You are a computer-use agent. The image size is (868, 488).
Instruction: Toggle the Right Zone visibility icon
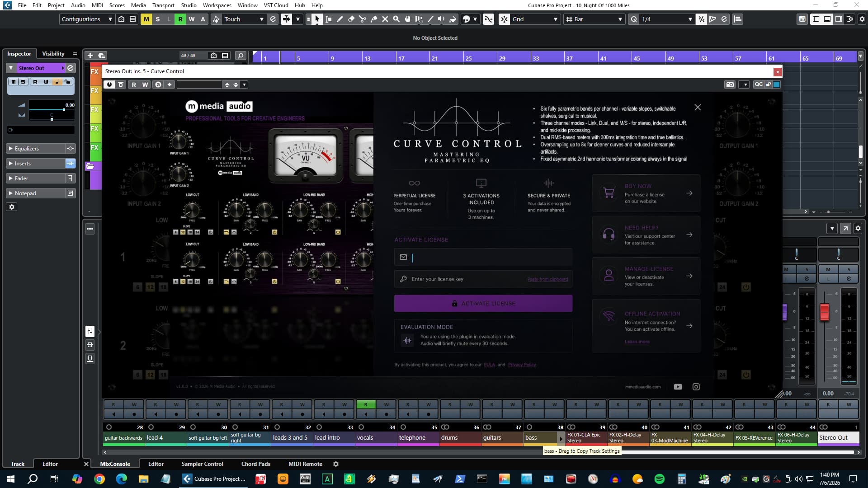(839, 19)
